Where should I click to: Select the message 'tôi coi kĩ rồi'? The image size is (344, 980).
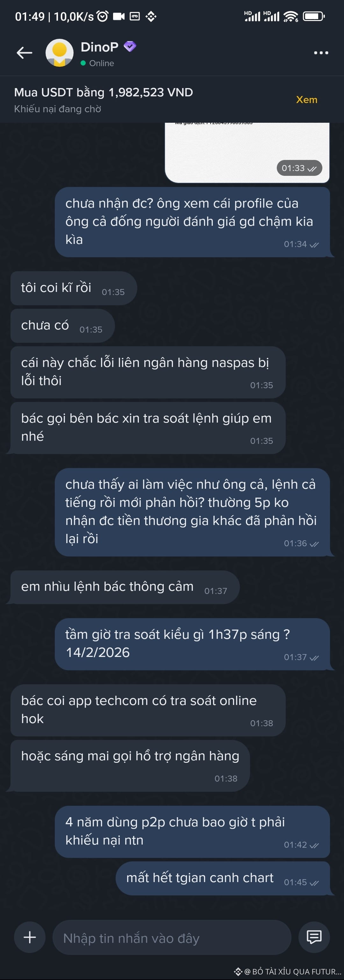[74, 288]
